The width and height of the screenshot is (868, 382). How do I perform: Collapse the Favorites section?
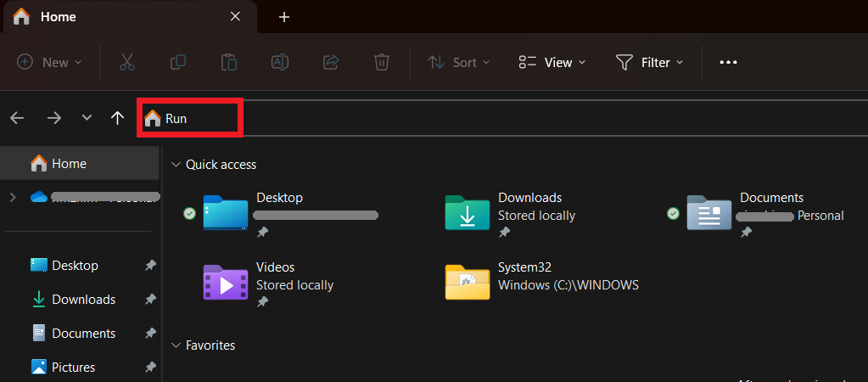[x=176, y=345]
